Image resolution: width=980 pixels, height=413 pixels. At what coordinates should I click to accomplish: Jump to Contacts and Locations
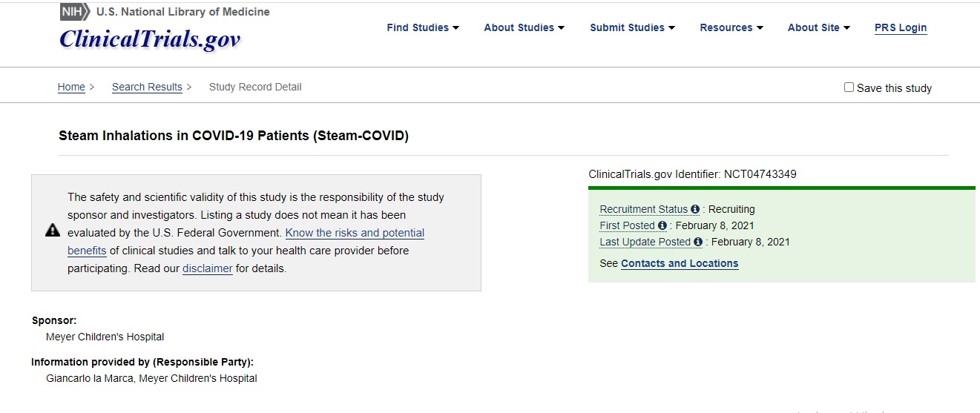coord(680,263)
